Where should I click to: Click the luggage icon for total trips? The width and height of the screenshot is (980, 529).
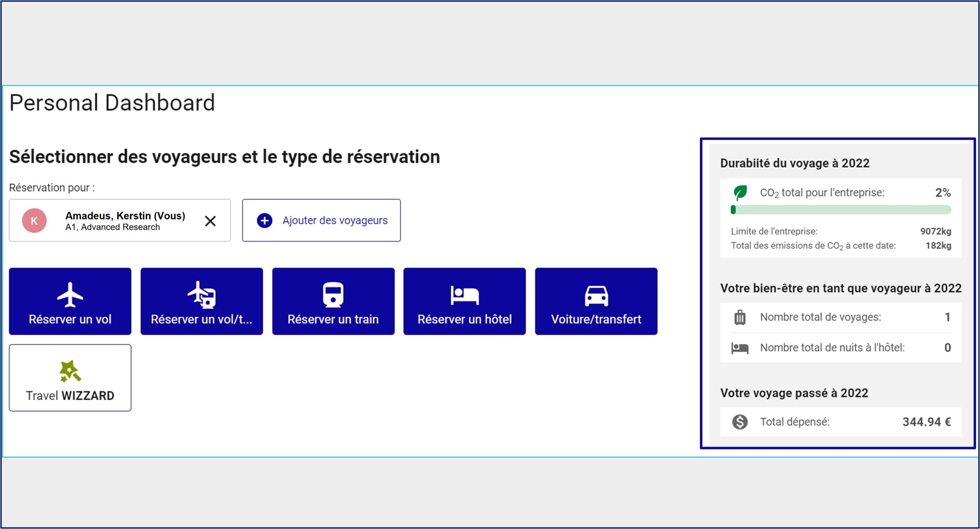(x=740, y=317)
